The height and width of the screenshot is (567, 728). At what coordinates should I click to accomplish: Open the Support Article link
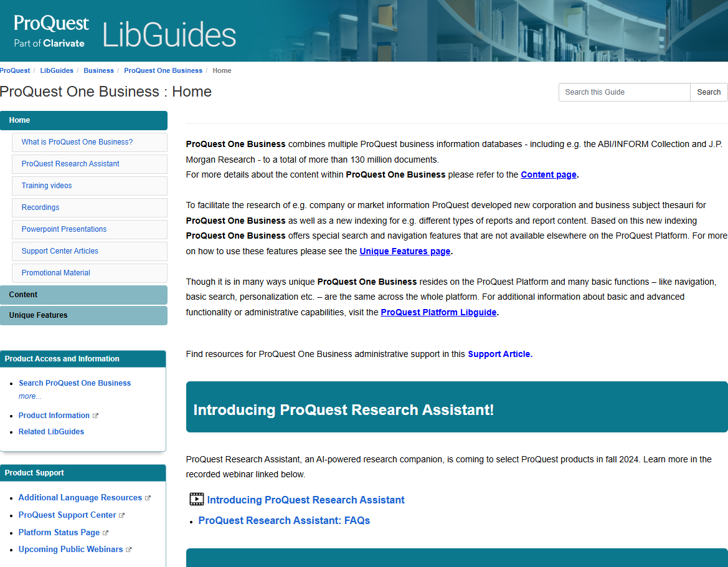(499, 354)
